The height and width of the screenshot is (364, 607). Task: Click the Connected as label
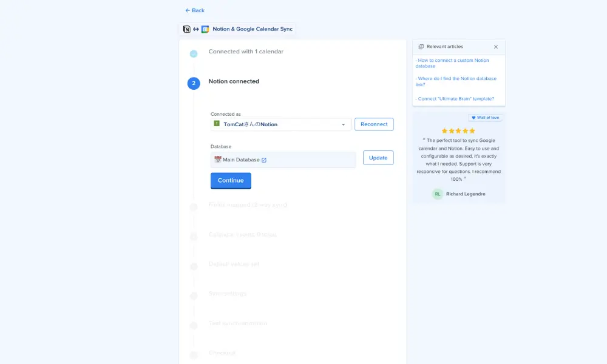click(x=225, y=114)
